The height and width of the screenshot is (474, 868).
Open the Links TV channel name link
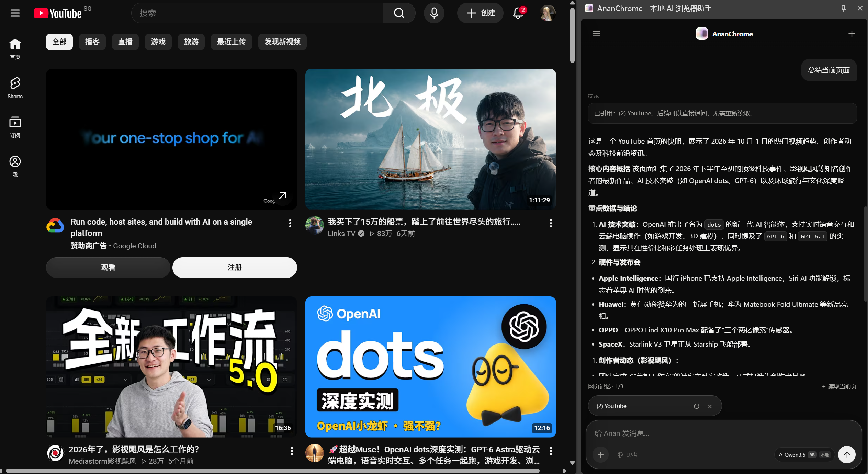341,234
